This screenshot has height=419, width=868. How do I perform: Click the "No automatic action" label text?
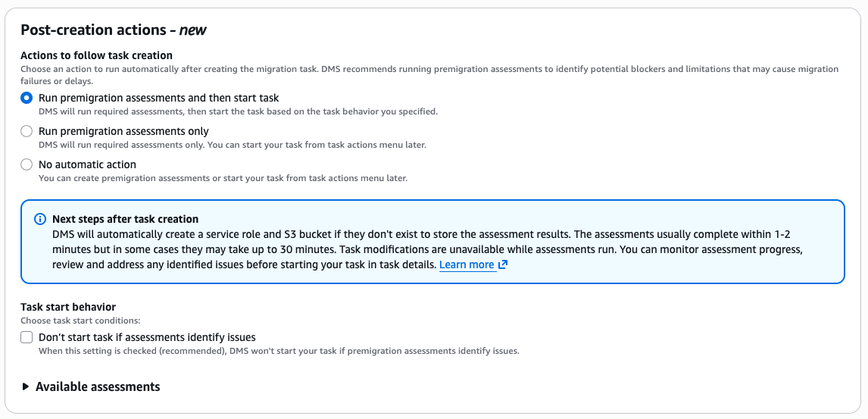click(x=87, y=164)
